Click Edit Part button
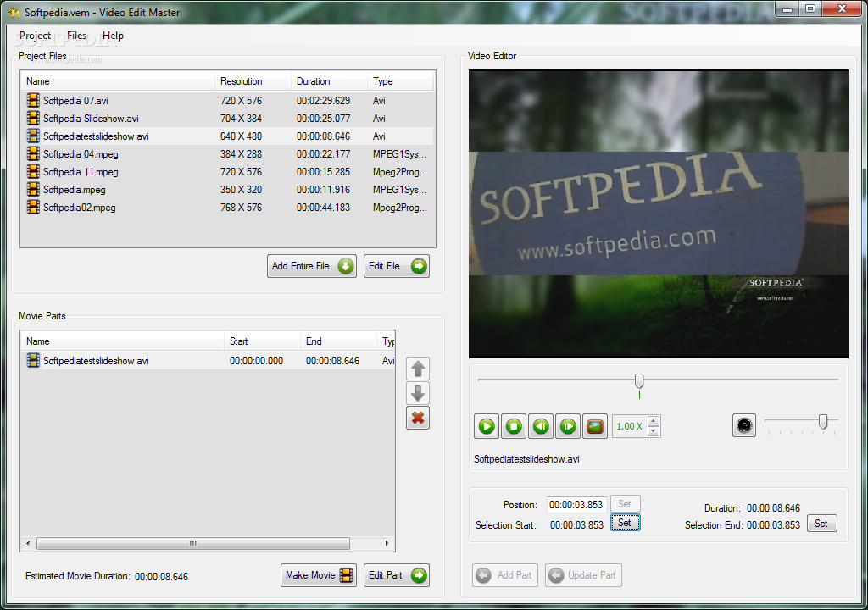The width and height of the screenshot is (868, 610). [x=397, y=575]
